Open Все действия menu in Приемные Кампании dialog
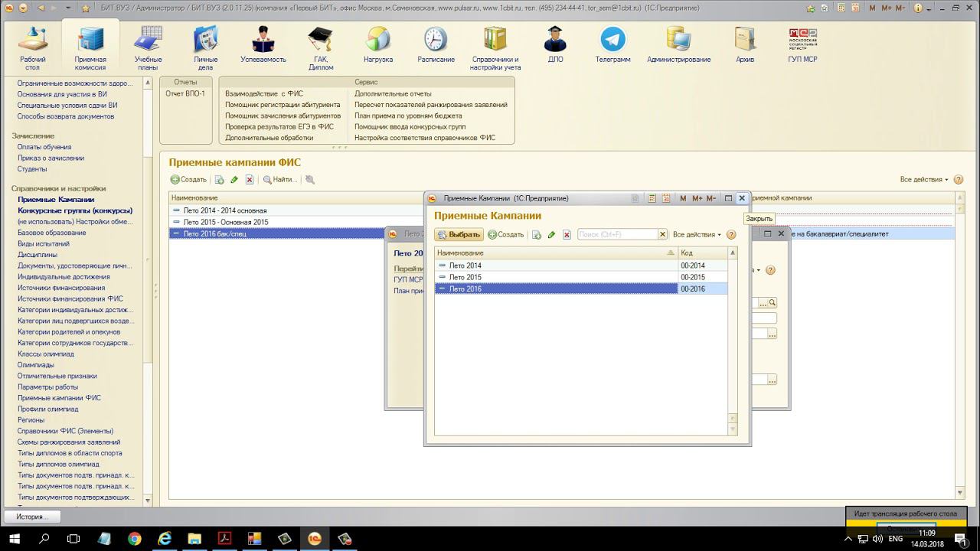 point(697,235)
